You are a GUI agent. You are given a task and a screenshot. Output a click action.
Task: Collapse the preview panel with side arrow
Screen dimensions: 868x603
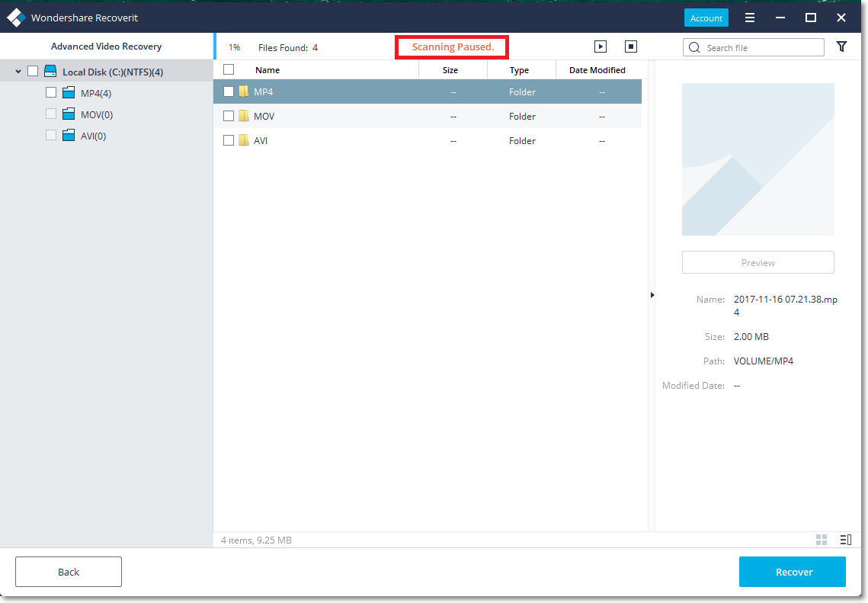[x=652, y=295]
